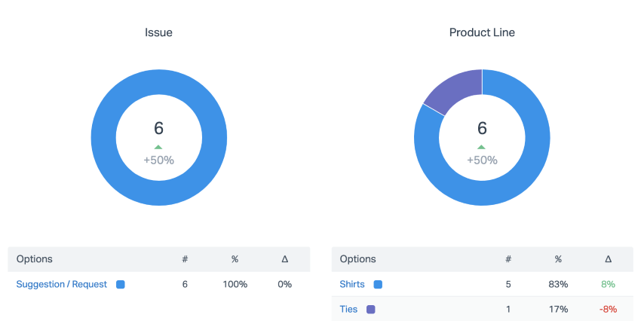This screenshot has height=333, width=644.
Task: Click the purple square next to Ties
Action: pos(370,309)
